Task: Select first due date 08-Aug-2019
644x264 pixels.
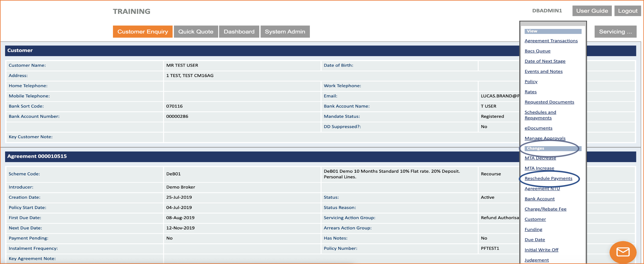Action: (x=180, y=218)
